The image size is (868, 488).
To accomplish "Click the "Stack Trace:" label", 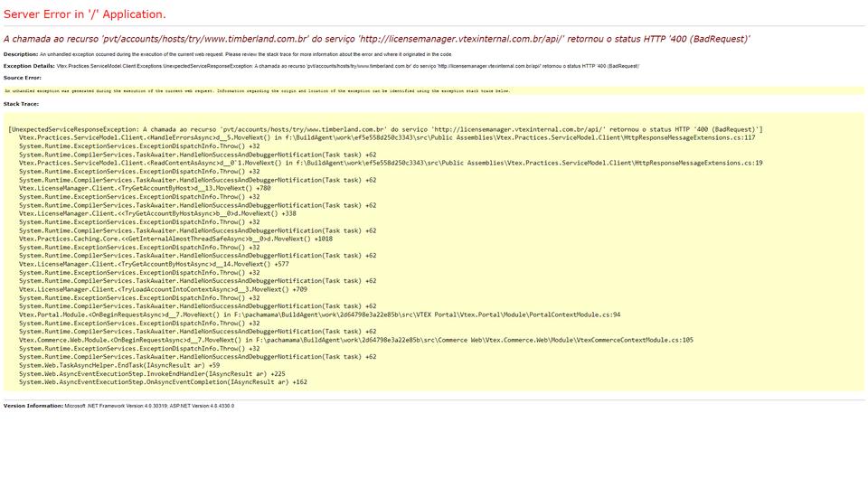I will pyautogui.click(x=21, y=104).
